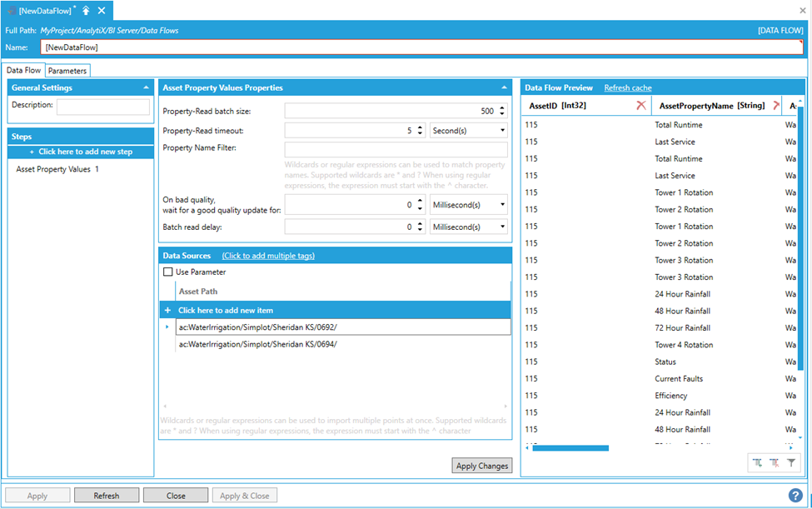The height and width of the screenshot is (509, 812).
Task: Open the Property-Read timeout unit dropdown
Action: pos(468,131)
